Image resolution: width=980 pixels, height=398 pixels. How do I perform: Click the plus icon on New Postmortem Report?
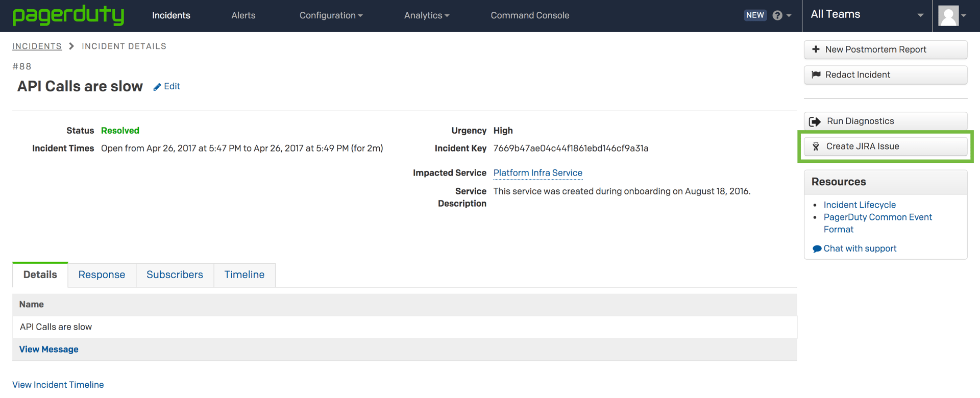click(816, 49)
